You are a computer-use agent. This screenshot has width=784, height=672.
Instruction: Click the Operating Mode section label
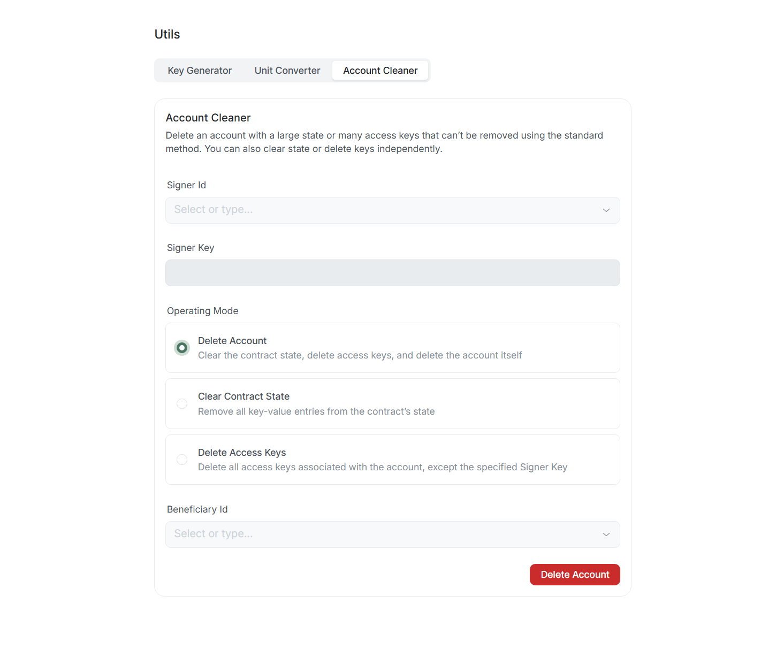(x=202, y=311)
